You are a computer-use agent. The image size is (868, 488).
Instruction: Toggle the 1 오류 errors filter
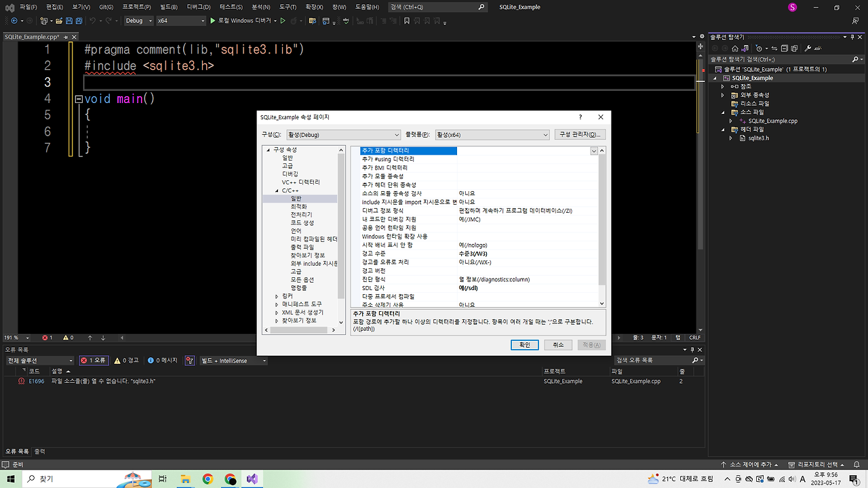coord(94,361)
